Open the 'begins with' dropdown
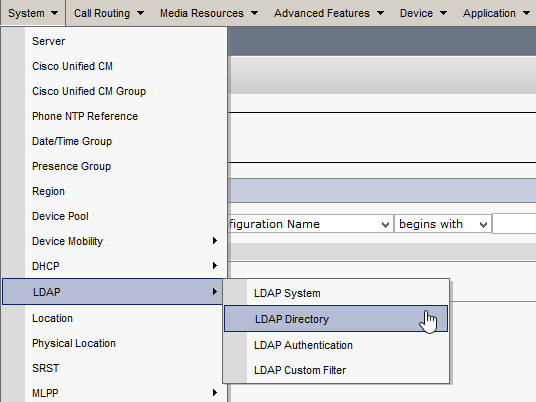 tap(443, 224)
